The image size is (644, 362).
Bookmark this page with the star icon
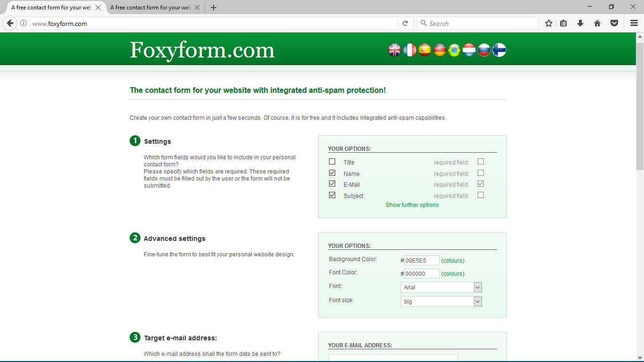click(x=548, y=23)
